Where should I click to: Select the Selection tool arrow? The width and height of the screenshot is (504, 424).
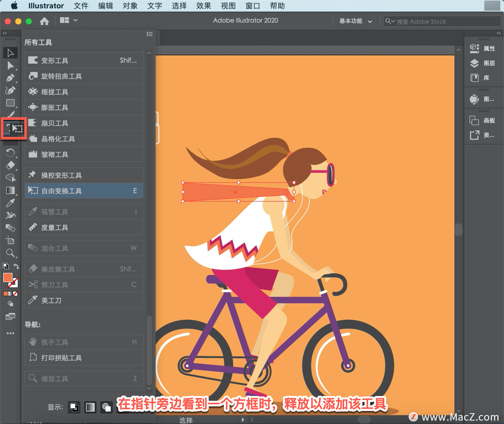(x=10, y=53)
